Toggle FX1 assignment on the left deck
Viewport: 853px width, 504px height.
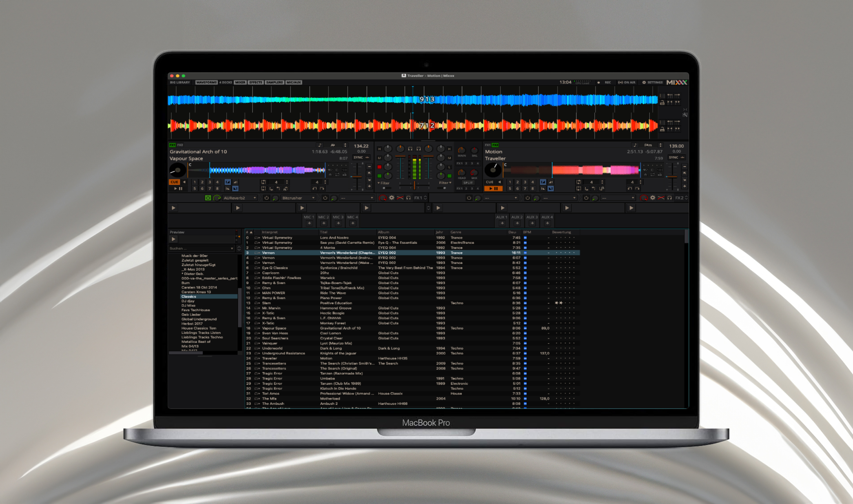[172, 145]
